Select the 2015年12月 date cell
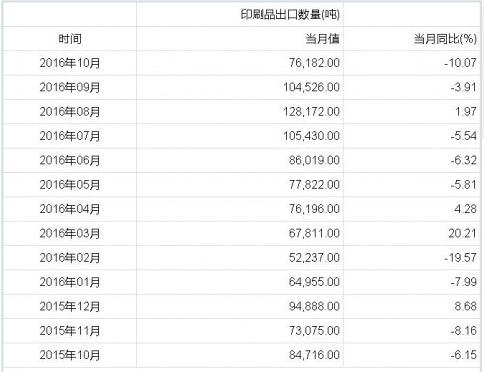The width and height of the screenshot is (484, 372). click(x=70, y=306)
